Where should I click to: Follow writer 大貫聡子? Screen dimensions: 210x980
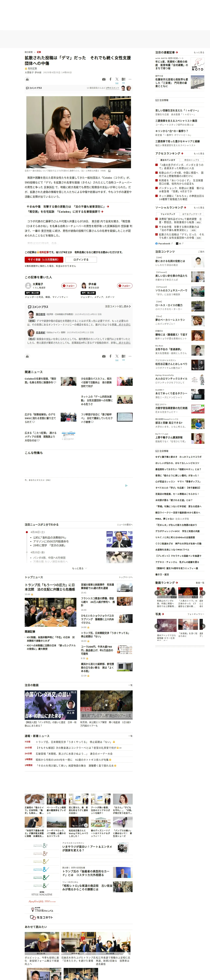[x=69, y=286]
